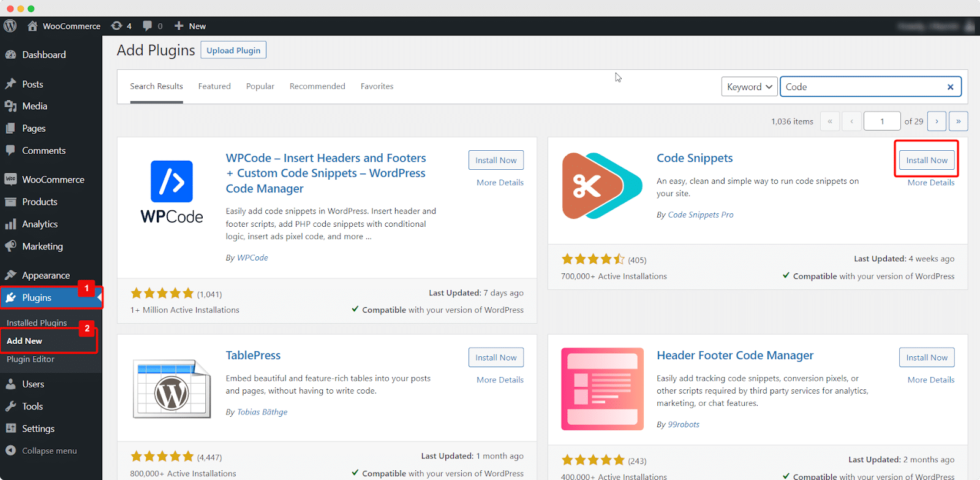Open author link Code Snippets Pro
Image resolution: width=980 pixels, height=480 pixels.
pos(701,215)
